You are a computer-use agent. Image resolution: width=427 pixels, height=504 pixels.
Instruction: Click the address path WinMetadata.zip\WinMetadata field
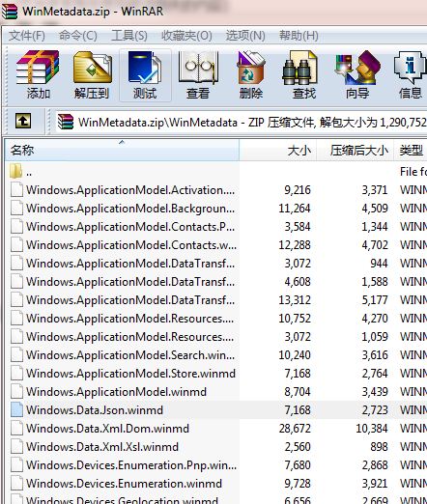tap(242, 122)
